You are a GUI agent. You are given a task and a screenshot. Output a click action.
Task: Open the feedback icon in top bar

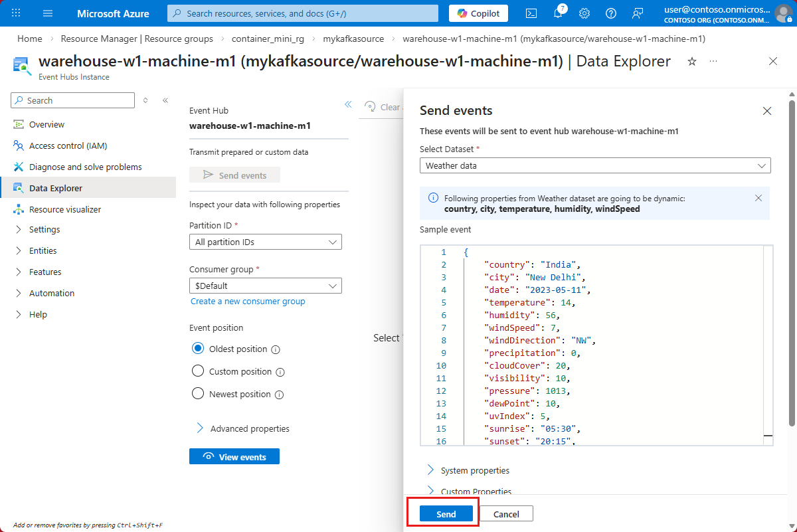(638, 13)
